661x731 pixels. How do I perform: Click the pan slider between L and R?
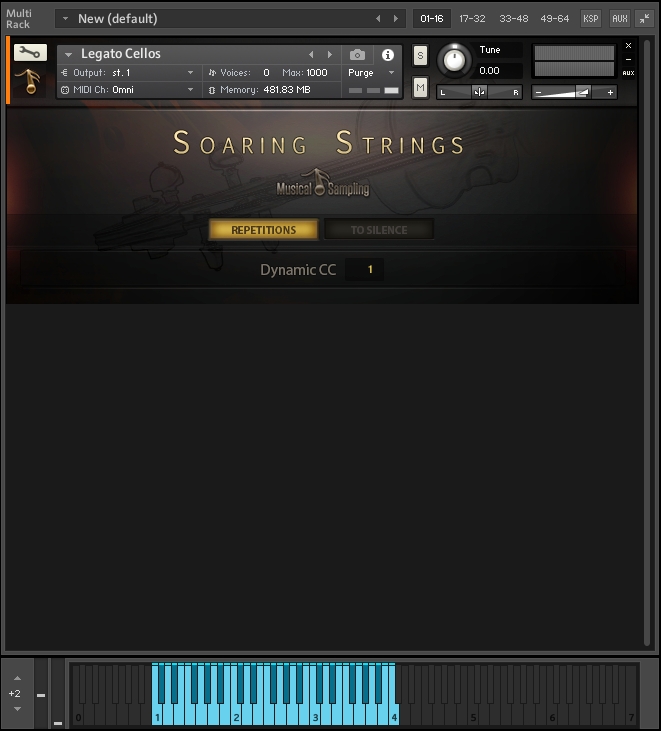click(x=479, y=92)
